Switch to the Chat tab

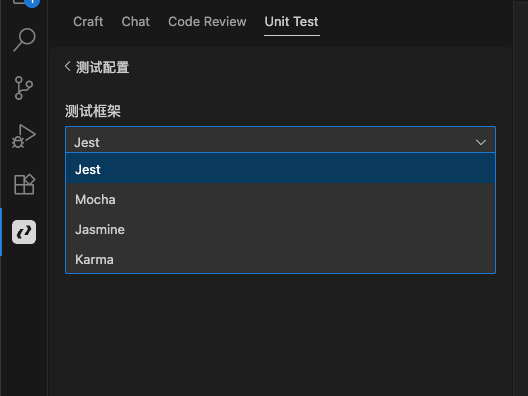click(136, 22)
